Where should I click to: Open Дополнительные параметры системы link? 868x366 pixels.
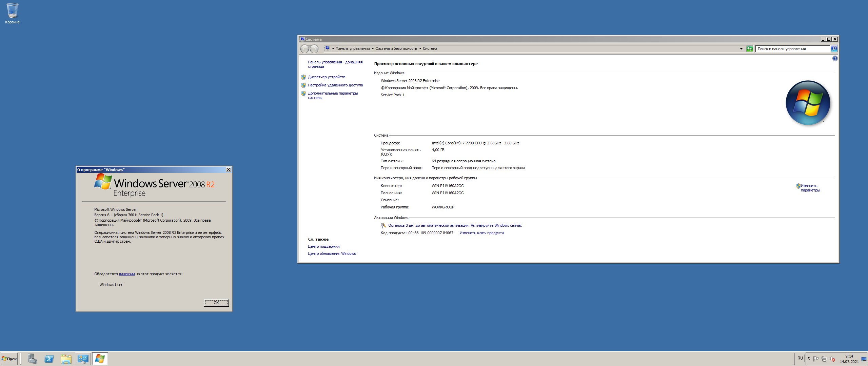click(x=333, y=96)
